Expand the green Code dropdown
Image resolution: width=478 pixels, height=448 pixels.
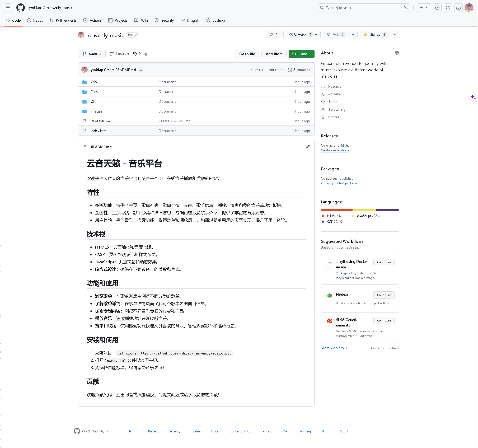pos(301,54)
